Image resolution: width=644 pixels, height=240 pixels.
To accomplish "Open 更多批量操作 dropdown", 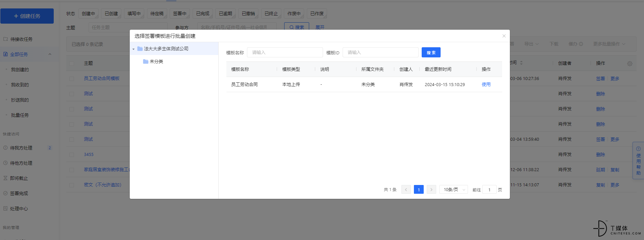I will click(609, 44).
